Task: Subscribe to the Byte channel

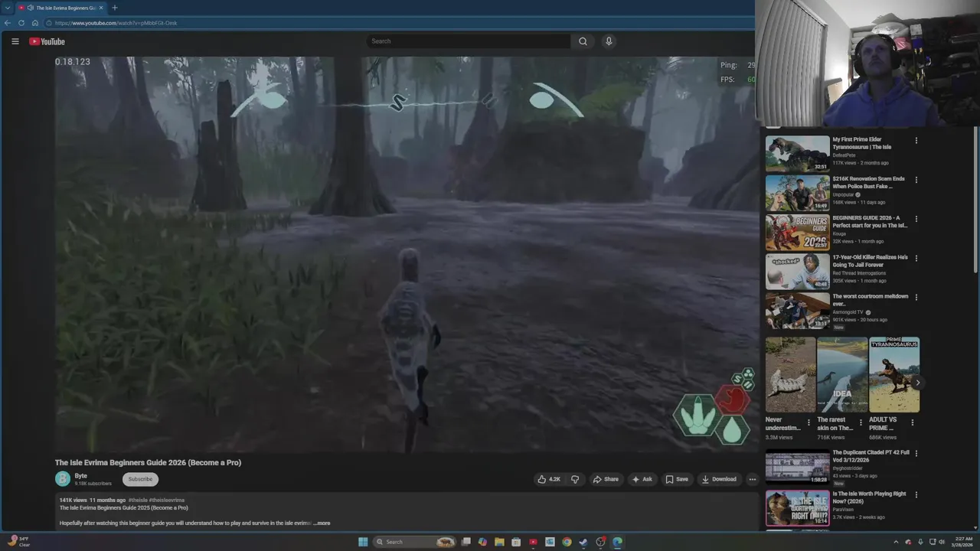Action: point(140,479)
